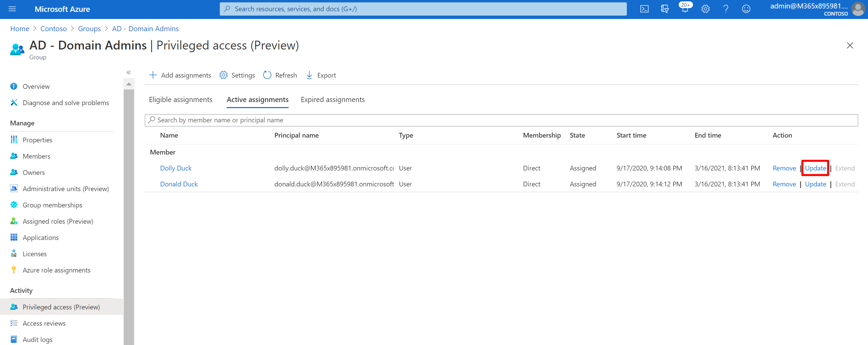Open Dolly Duck's profile
Screen dimensions: 868x345
click(x=176, y=168)
